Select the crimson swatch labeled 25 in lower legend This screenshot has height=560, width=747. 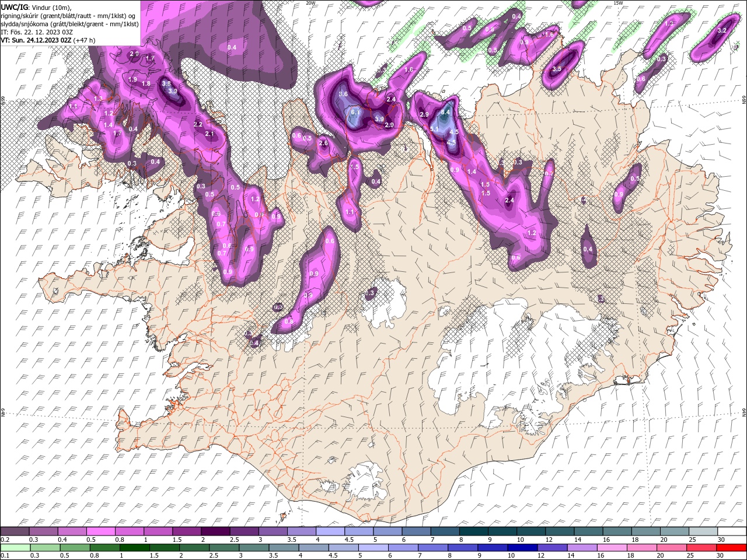(x=701, y=548)
